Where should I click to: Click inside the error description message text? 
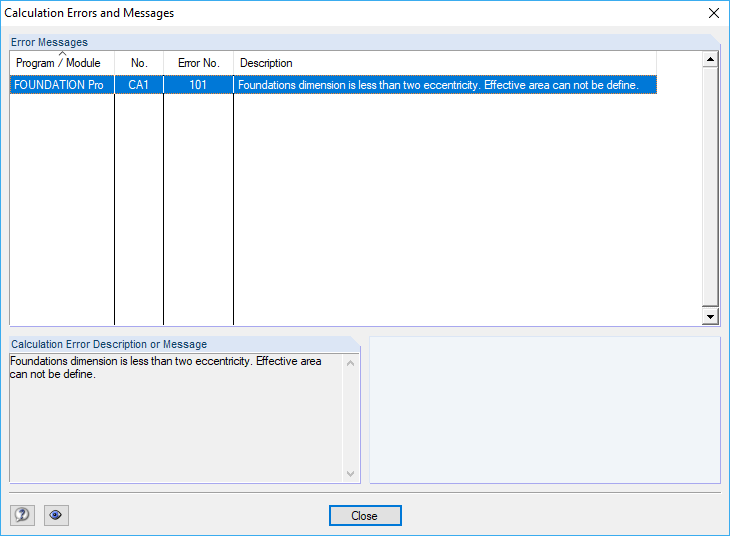(166, 367)
